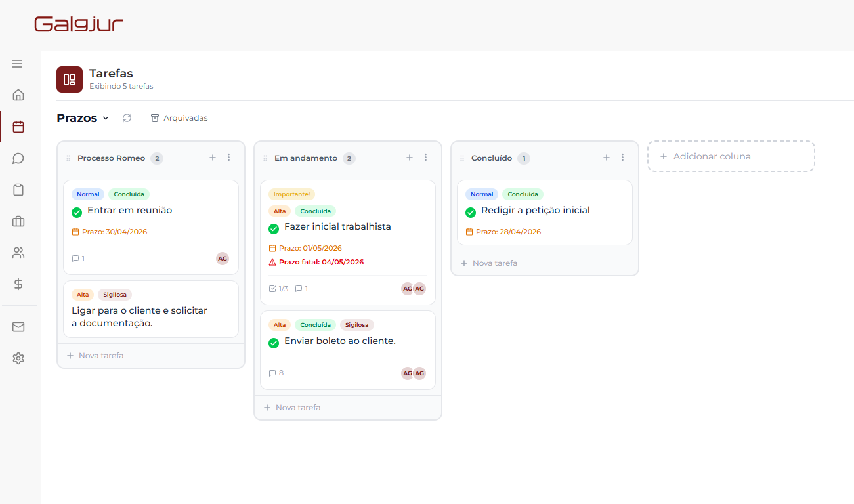
Task: Click the Importante! tag
Action: pyautogui.click(x=291, y=194)
